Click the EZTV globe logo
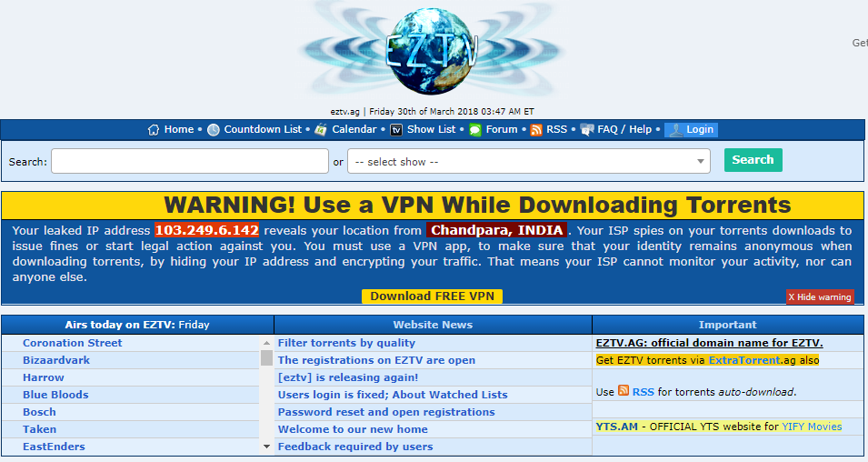Viewport: 868px width, 462px height. [x=433, y=51]
